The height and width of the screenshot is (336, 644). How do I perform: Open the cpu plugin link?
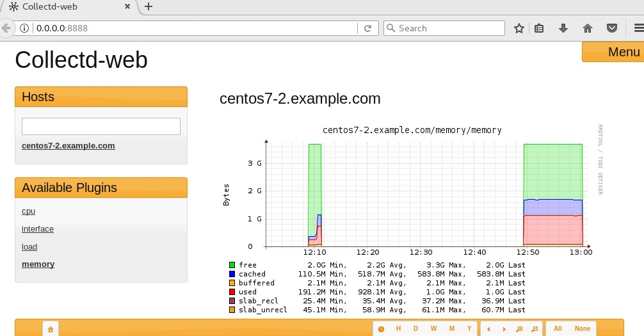pyautogui.click(x=28, y=211)
